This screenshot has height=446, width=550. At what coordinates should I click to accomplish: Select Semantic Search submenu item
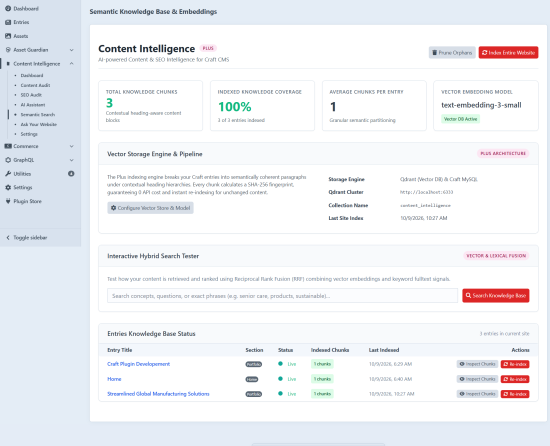(38, 115)
